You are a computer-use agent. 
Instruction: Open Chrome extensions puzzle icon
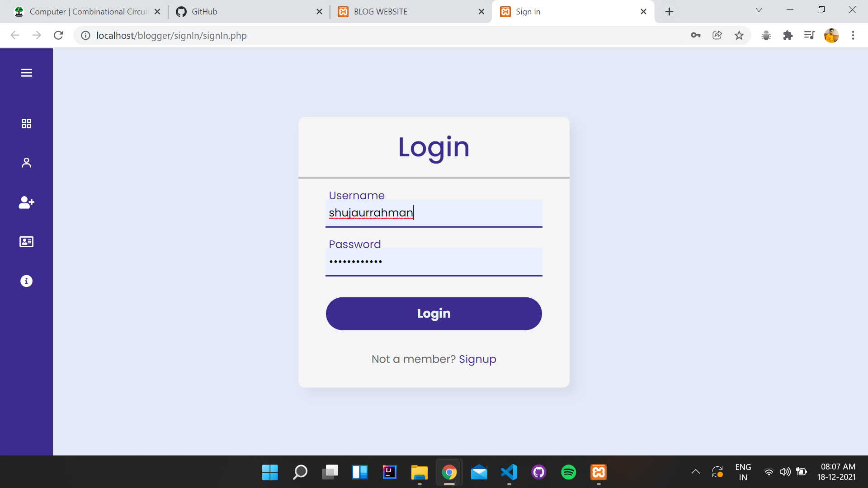tap(788, 35)
